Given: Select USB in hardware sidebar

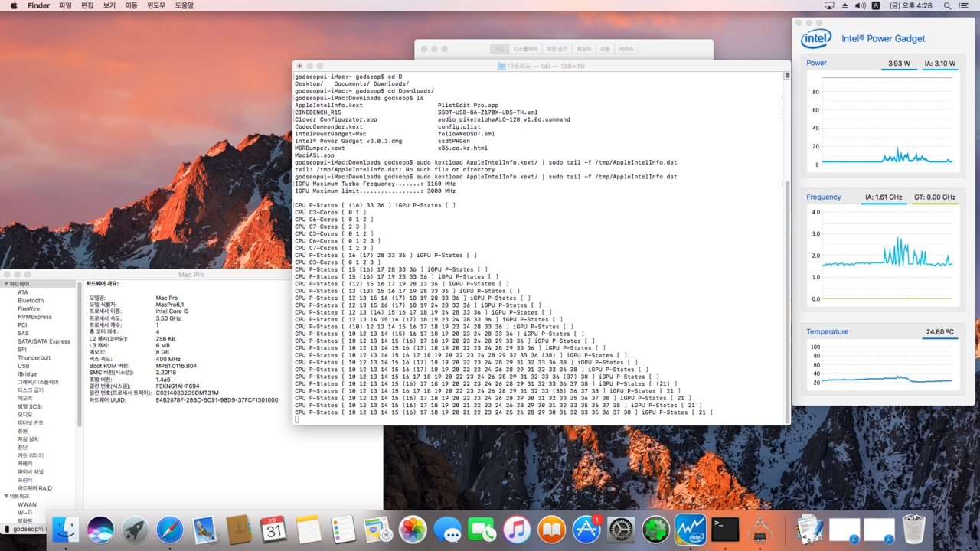Looking at the screenshot, I should [x=24, y=366].
